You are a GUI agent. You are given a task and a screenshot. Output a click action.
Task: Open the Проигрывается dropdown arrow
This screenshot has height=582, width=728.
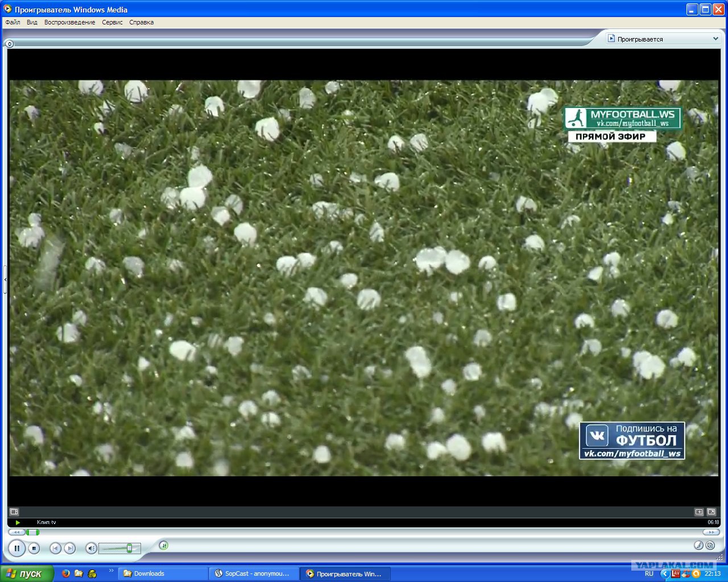(x=715, y=39)
